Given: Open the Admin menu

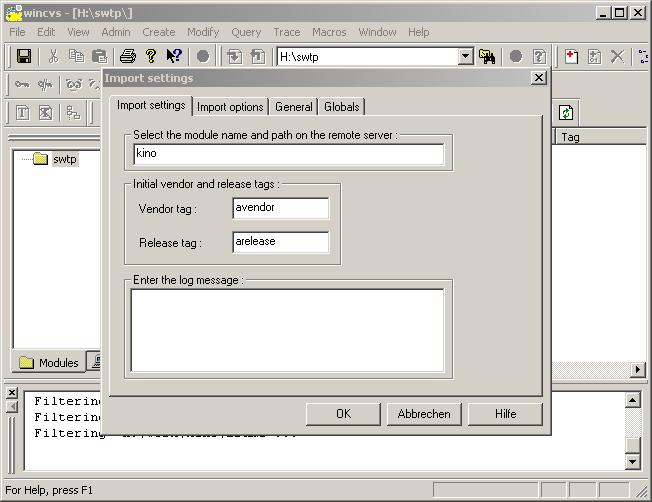Looking at the screenshot, I should tap(116, 32).
